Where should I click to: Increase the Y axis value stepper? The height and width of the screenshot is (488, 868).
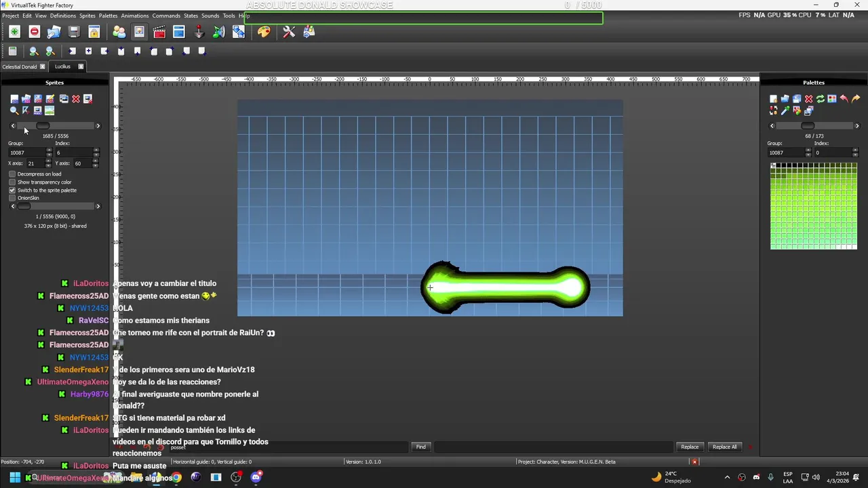click(96, 161)
